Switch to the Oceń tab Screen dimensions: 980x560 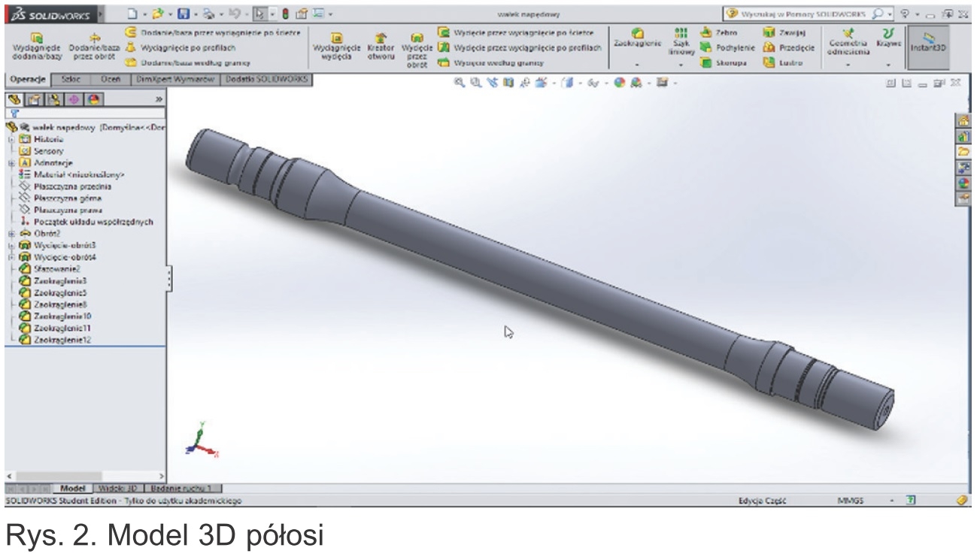click(110, 79)
